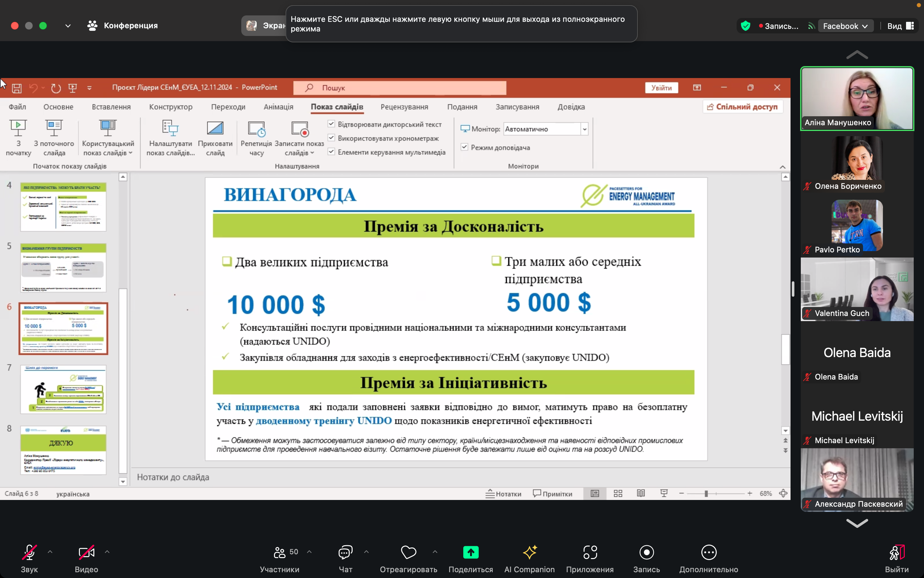924x578 pixels.
Task: Toggle Елементи керування мультимедіа checkbox
Action: (x=331, y=152)
